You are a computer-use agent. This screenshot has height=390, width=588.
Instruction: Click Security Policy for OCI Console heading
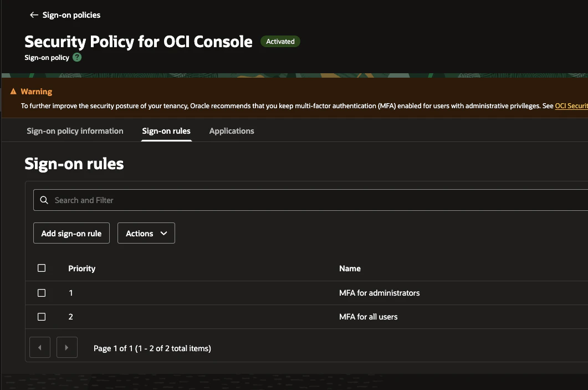click(139, 41)
